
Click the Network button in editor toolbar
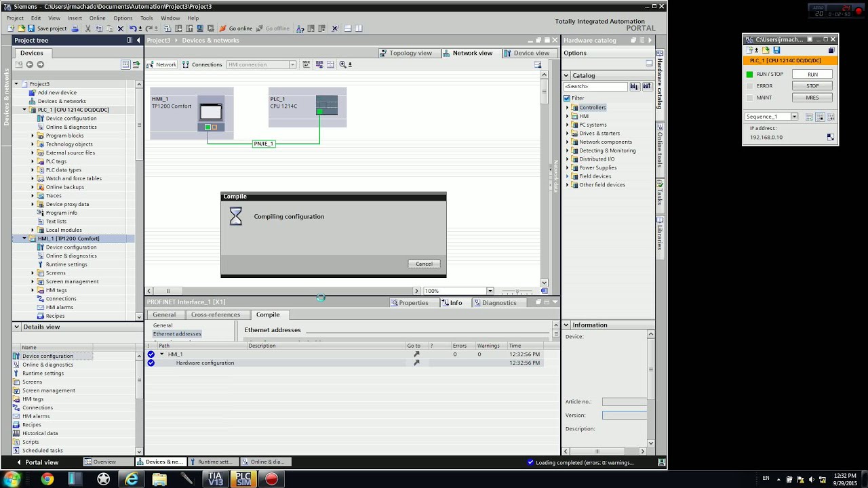tap(162, 64)
